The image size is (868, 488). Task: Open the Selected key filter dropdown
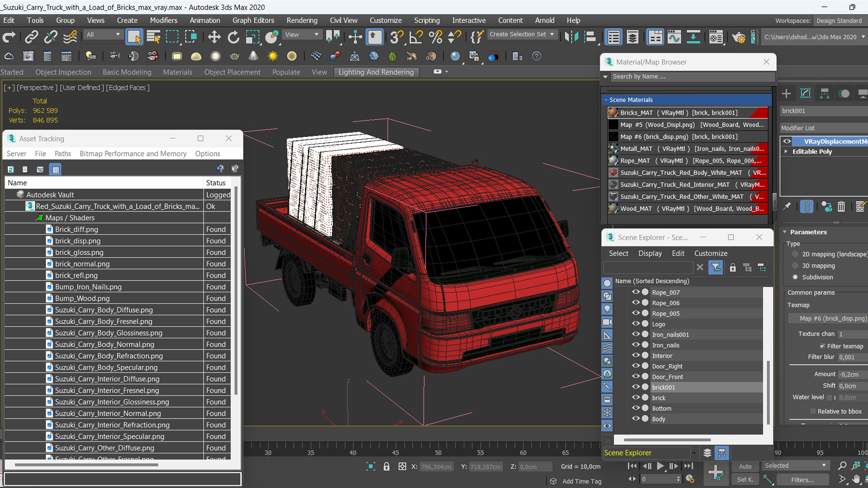[x=796, y=465]
